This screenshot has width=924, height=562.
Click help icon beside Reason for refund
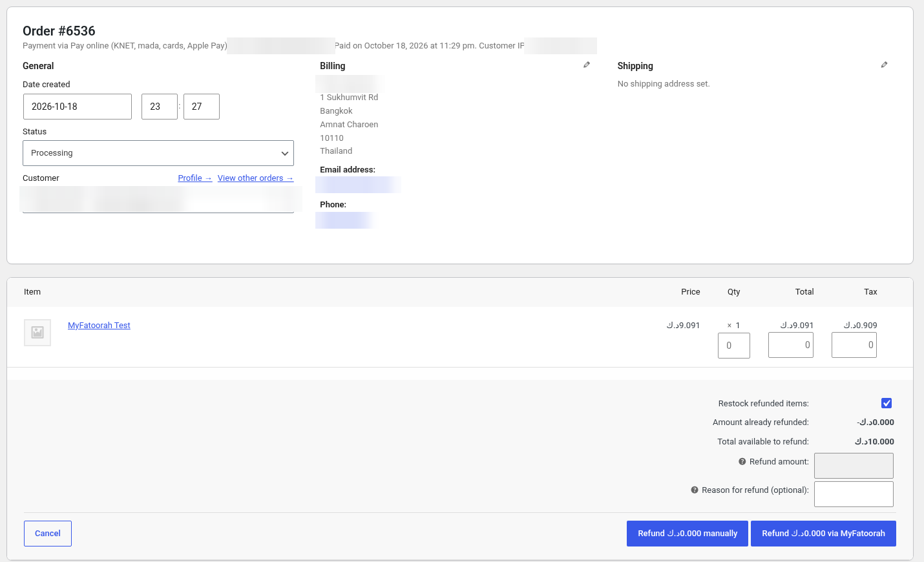(695, 490)
